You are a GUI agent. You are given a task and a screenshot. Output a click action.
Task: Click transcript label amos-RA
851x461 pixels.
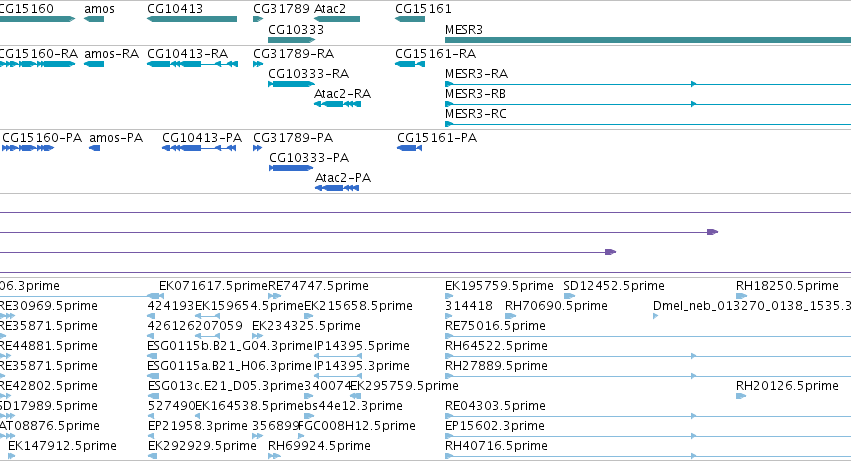111,54
